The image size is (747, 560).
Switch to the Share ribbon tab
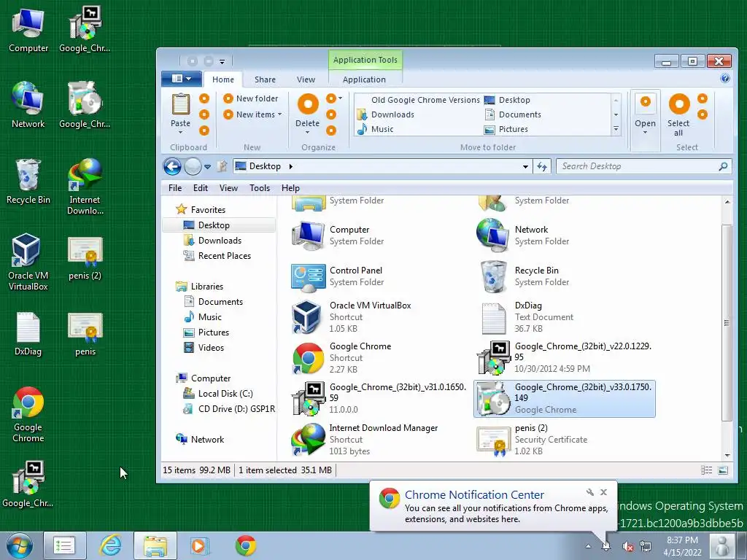(x=265, y=79)
